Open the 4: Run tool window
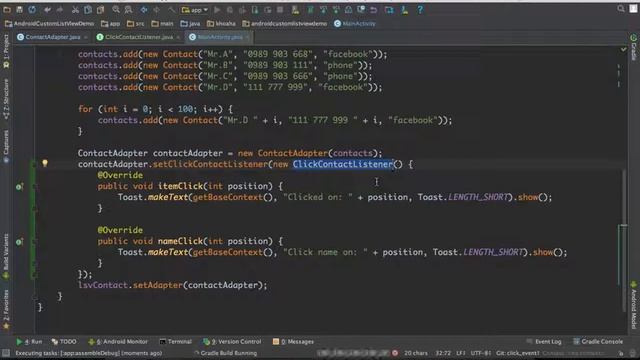The image size is (640, 360). point(29,342)
